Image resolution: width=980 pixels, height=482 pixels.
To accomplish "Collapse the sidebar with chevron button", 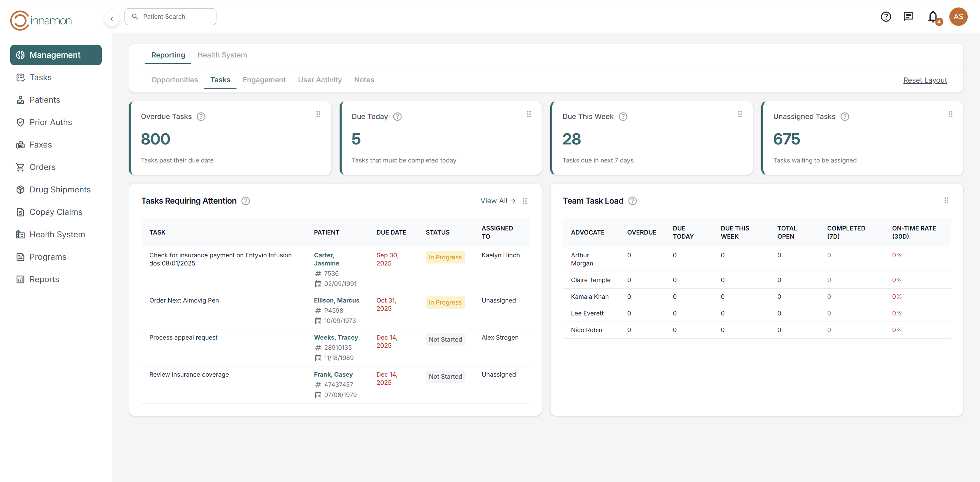I will click(x=112, y=19).
